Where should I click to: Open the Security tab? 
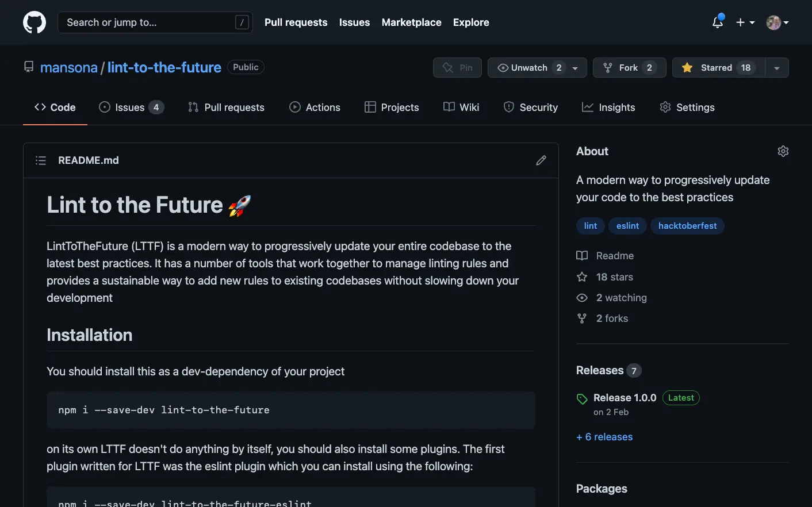tap(531, 107)
